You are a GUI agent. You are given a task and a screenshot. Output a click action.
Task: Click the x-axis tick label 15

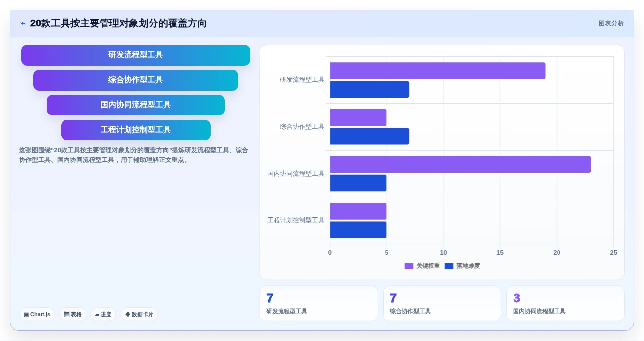click(500, 253)
